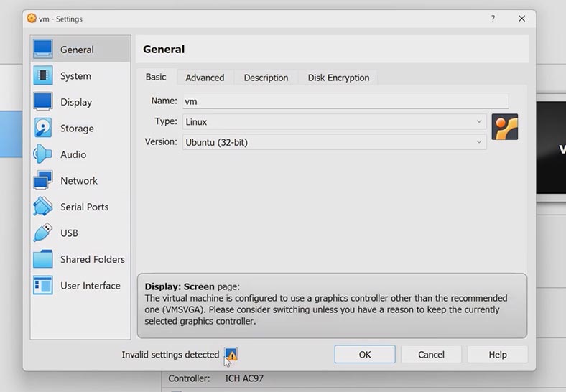Close the vm Settings dialog

point(521,19)
